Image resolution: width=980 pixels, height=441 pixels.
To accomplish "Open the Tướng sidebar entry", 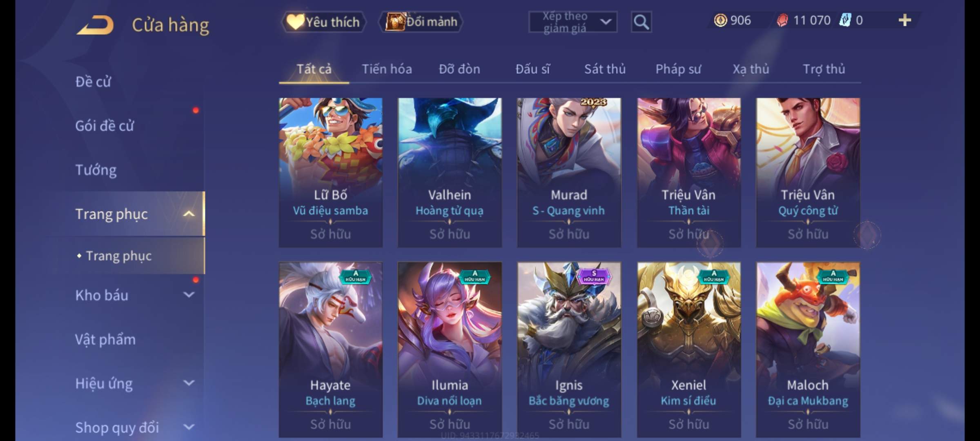I will click(96, 170).
